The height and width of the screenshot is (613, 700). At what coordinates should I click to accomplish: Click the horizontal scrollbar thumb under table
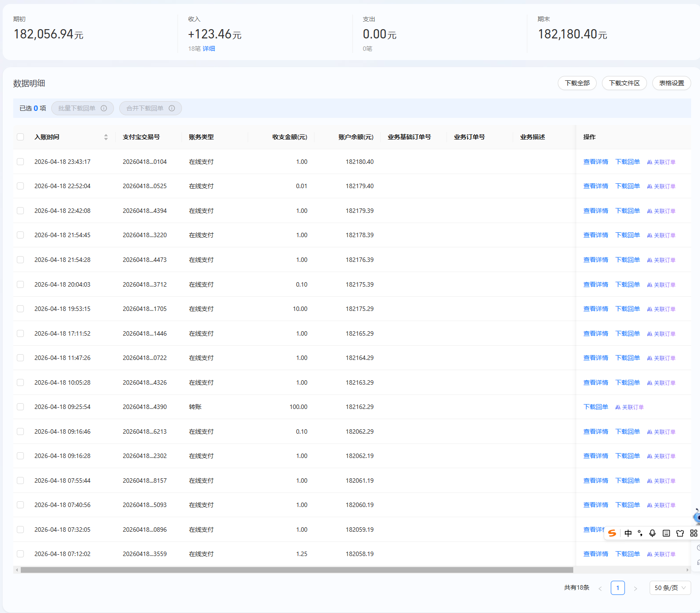pyautogui.click(x=296, y=570)
